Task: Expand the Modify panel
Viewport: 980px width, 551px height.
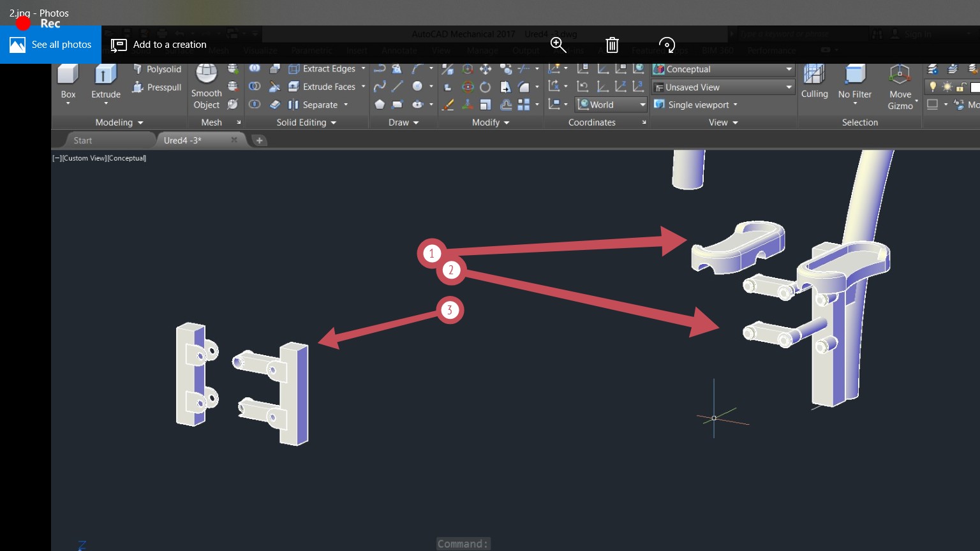Action: pyautogui.click(x=491, y=122)
